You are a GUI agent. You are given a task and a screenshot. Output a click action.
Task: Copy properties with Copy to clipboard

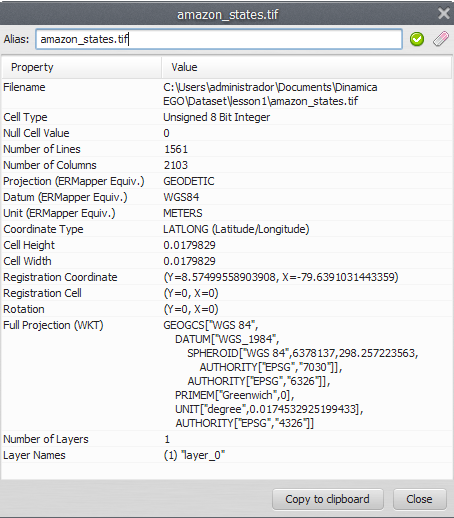click(327, 499)
